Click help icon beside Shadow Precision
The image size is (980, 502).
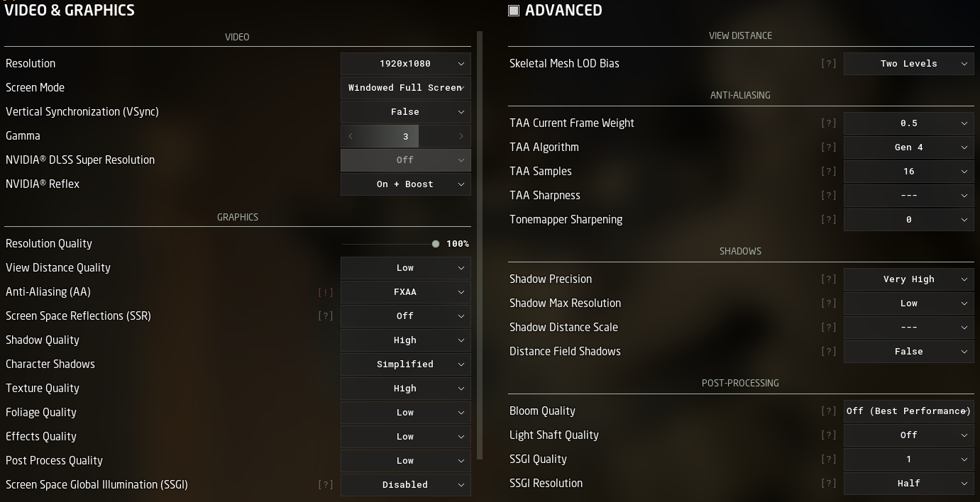click(x=828, y=279)
